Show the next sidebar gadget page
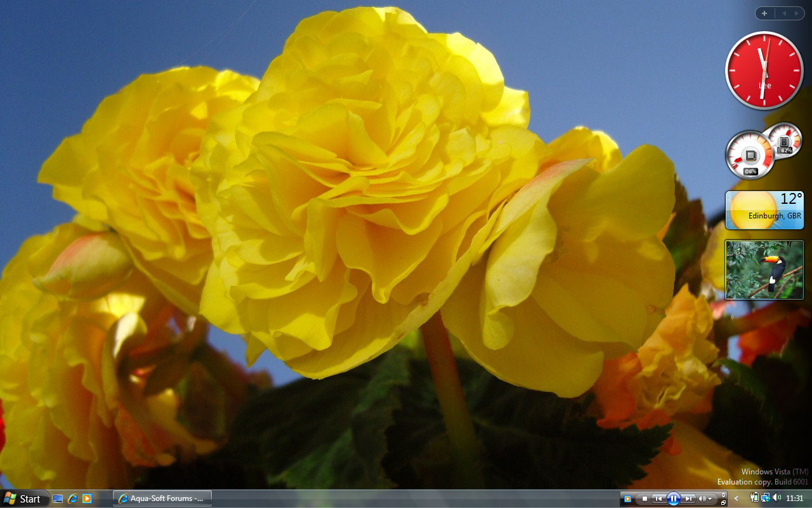The image size is (812, 508). pyautogui.click(x=797, y=13)
